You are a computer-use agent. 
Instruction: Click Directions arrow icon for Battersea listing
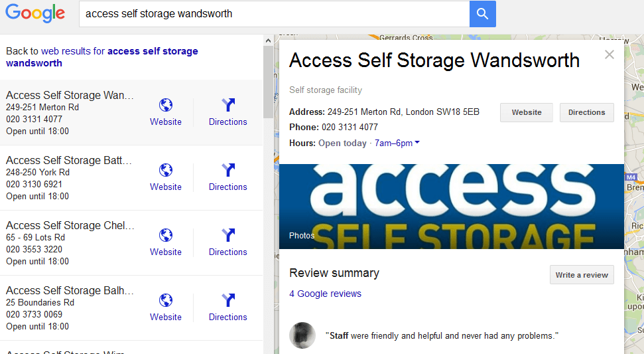pyautogui.click(x=228, y=170)
